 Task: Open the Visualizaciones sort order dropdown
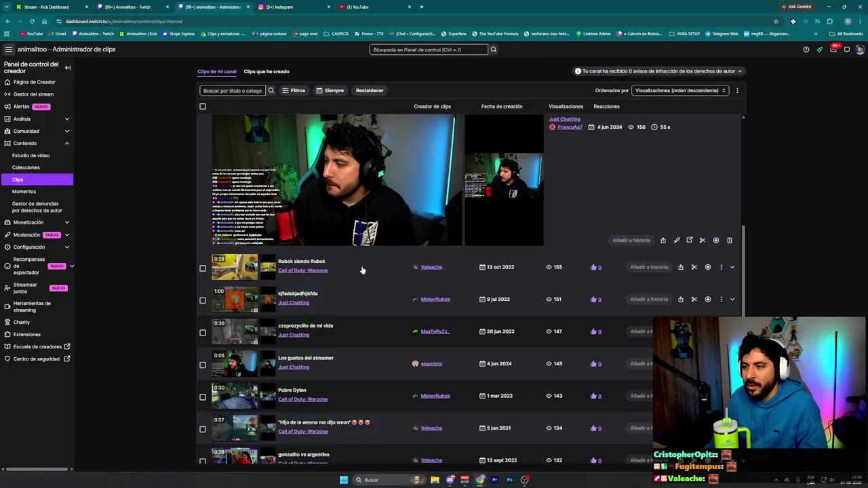click(x=680, y=90)
